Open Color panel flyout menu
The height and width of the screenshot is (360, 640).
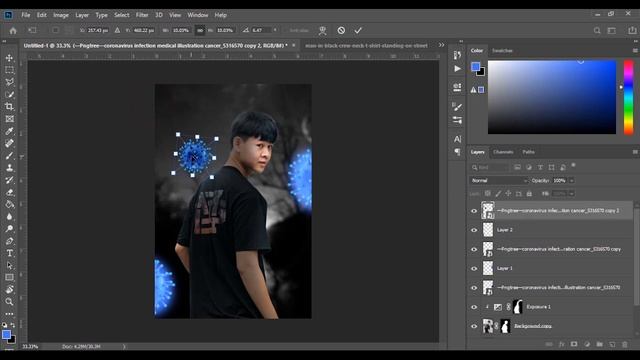pos(635,51)
